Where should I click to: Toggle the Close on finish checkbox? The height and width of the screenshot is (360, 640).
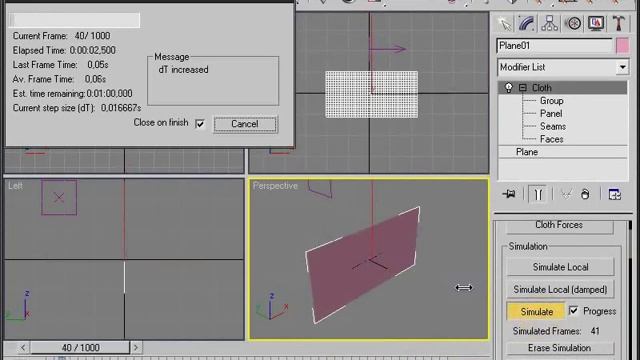click(x=200, y=123)
